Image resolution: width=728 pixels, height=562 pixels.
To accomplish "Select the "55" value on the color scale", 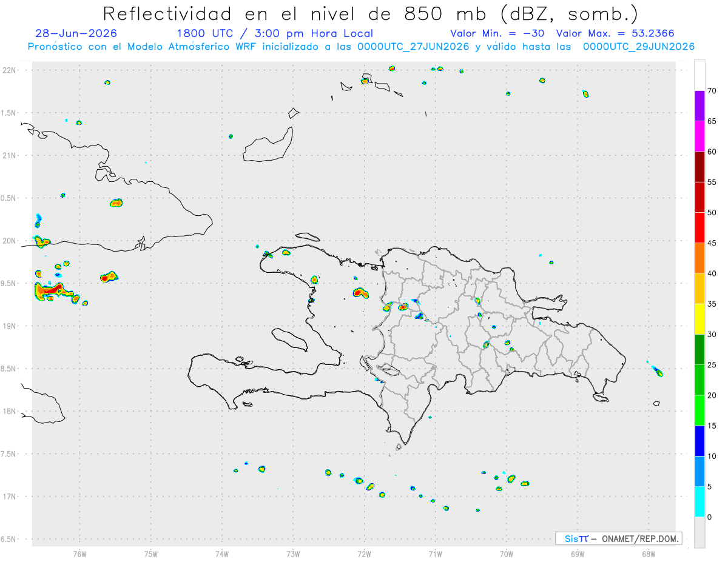I will click(712, 182).
